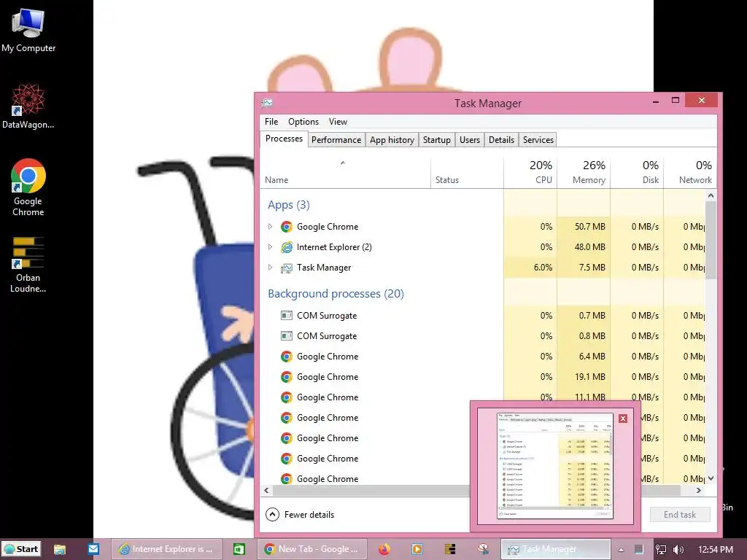Click Chrome icon in the Apps list

(286, 227)
